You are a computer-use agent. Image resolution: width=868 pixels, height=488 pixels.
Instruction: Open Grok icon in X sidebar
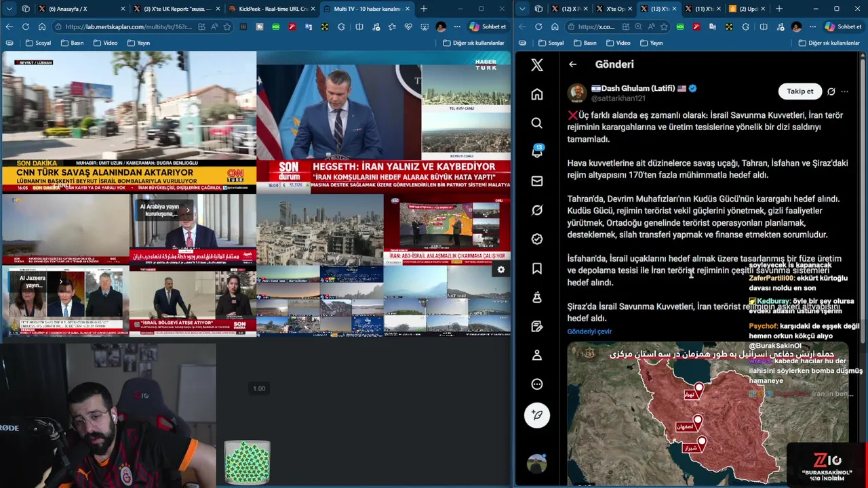tap(537, 210)
